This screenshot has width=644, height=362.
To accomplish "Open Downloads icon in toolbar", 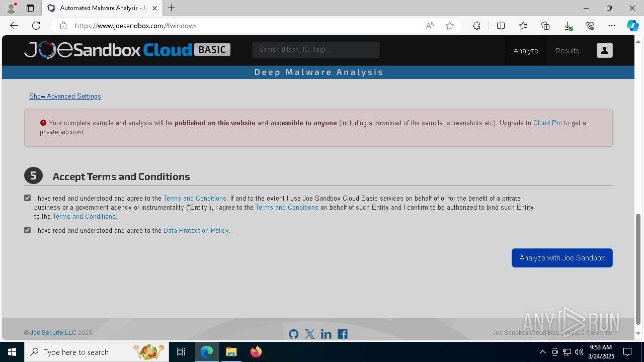I will [568, 26].
